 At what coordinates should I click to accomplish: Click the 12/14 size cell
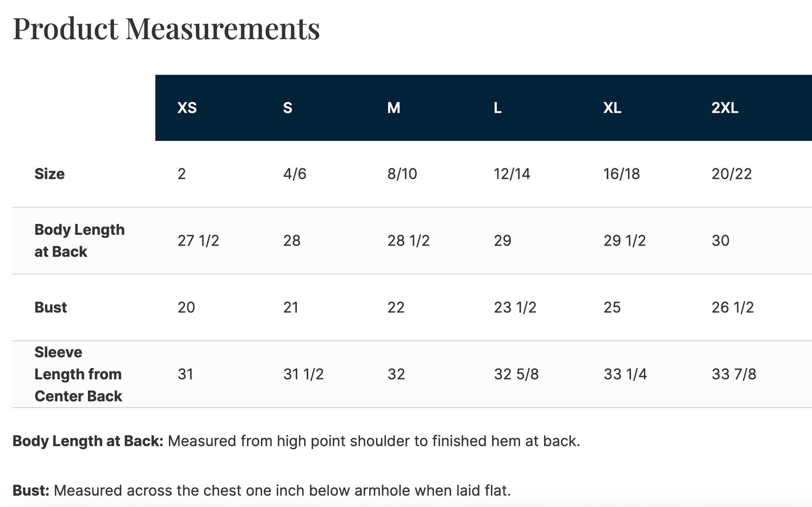click(x=512, y=174)
